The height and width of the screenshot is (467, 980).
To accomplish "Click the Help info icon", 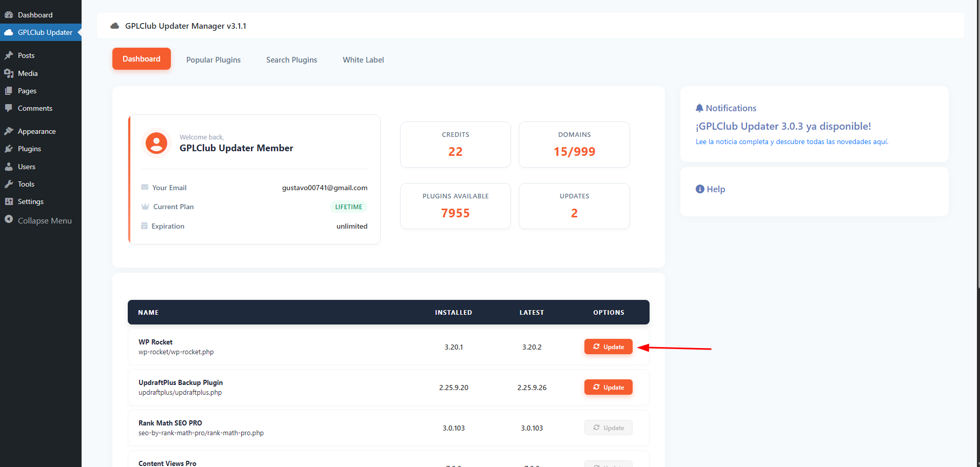I will pyautogui.click(x=700, y=189).
